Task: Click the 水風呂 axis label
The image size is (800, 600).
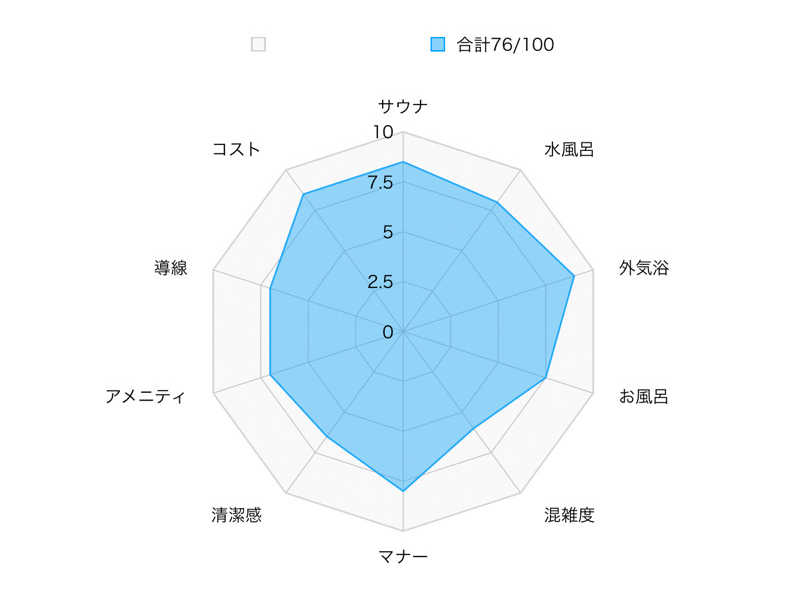Action: 569,149
